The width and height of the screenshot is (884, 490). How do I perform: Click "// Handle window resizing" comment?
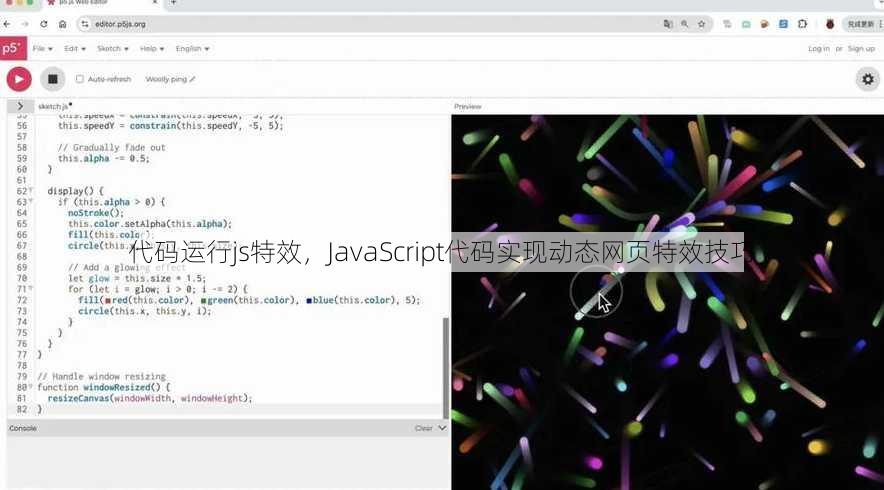[x=101, y=376]
